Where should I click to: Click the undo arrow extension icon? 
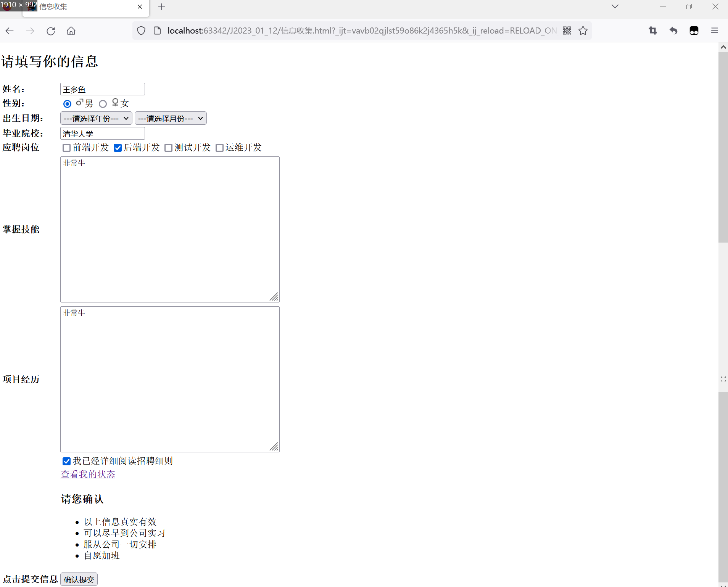pos(673,31)
